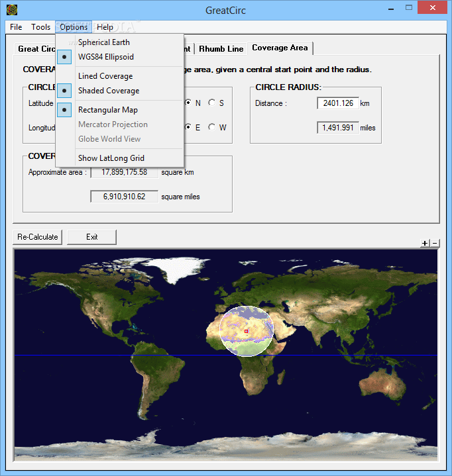Open the Tools menu
This screenshot has height=476, width=452.
coord(40,27)
